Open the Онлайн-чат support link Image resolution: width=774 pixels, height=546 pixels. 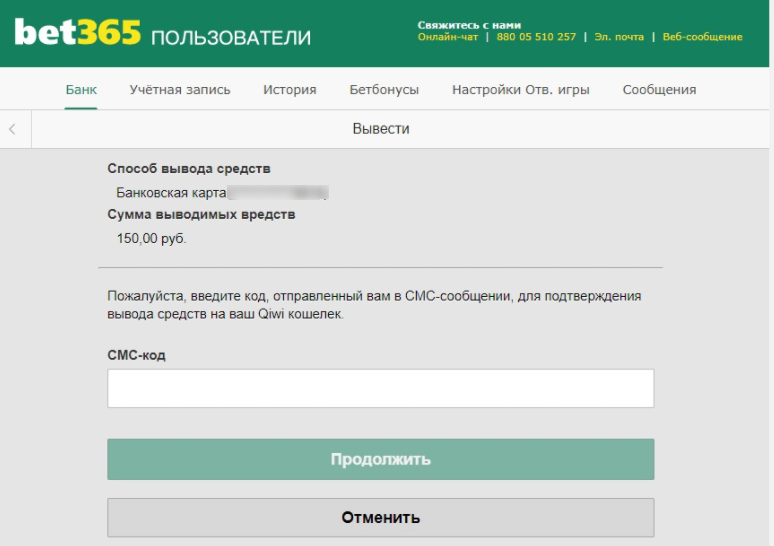(448, 37)
